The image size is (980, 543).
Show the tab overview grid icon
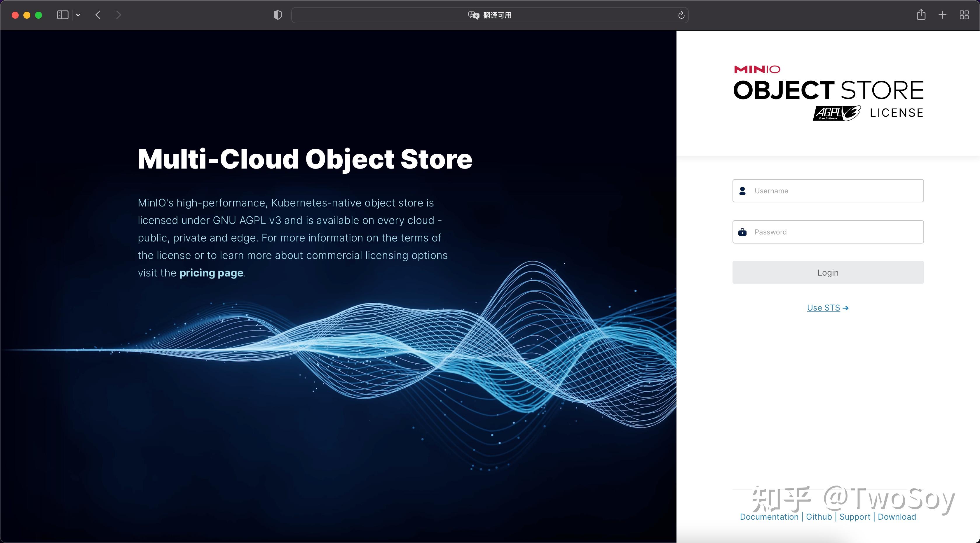tap(964, 15)
